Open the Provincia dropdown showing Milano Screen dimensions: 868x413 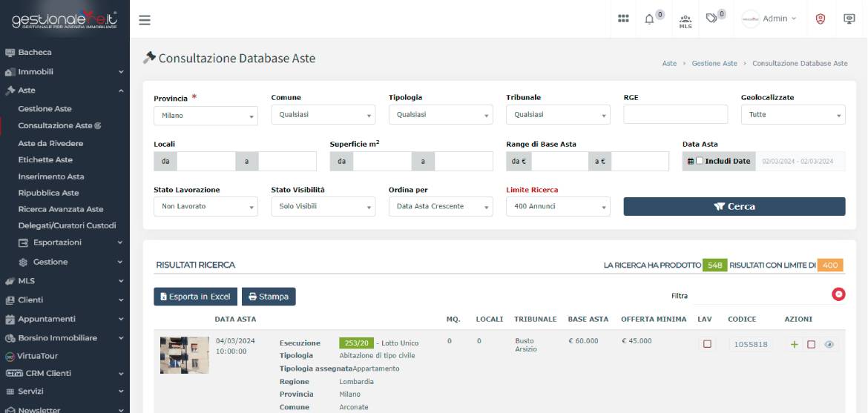[206, 115]
